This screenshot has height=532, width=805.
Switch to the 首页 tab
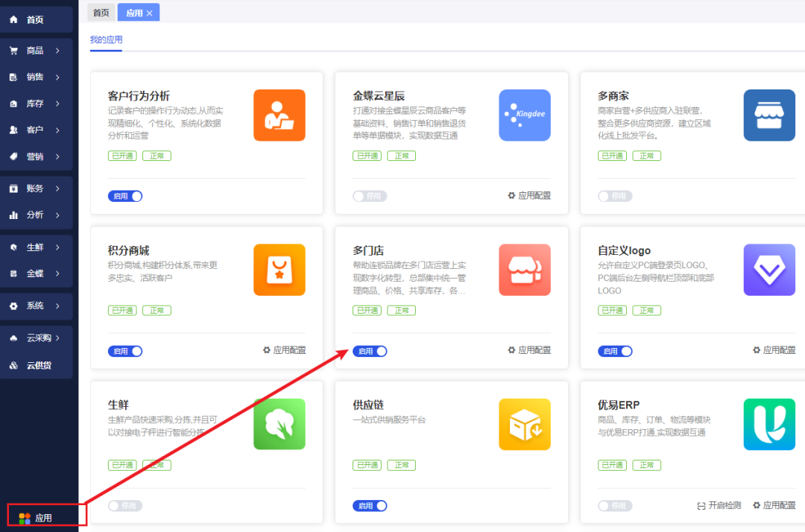point(101,12)
